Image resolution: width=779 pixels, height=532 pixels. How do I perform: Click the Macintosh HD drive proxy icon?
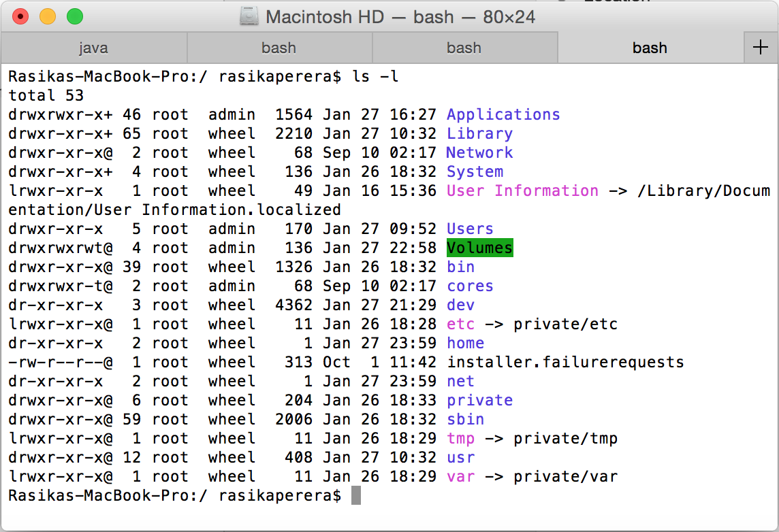pyautogui.click(x=249, y=16)
